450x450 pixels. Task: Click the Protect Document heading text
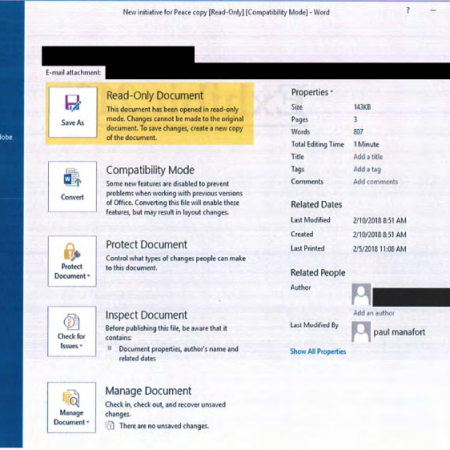(146, 245)
